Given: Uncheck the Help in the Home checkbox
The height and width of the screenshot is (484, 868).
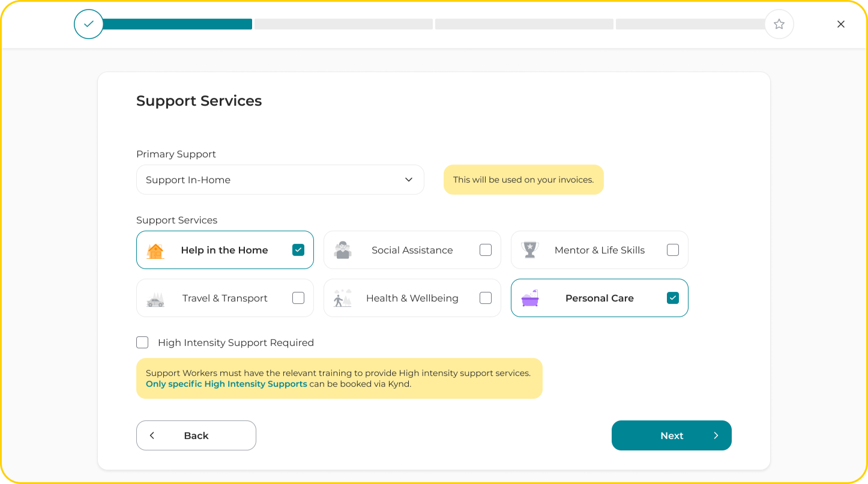Looking at the screenshot, I should tap(298, 250).
